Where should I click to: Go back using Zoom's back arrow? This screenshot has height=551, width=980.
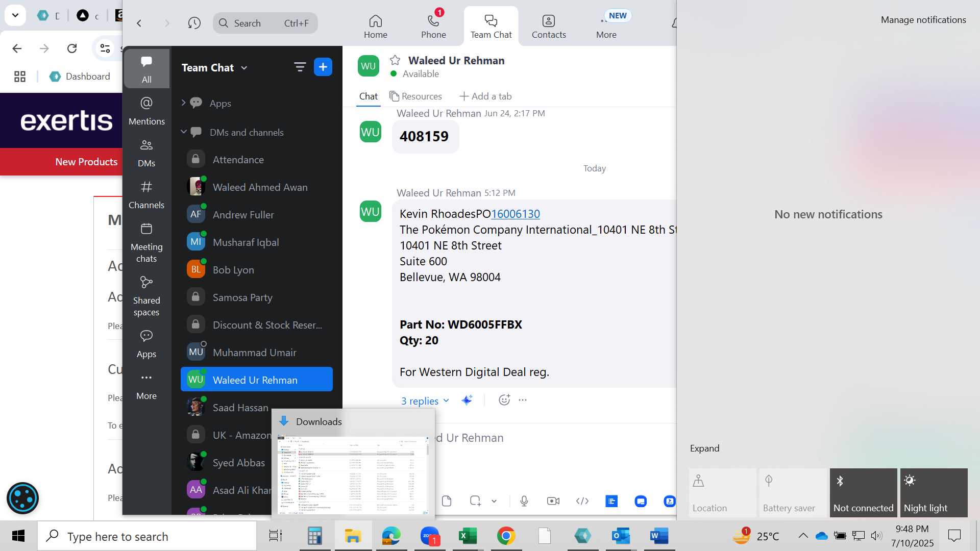pyautogui.click(x=139, y=23)
